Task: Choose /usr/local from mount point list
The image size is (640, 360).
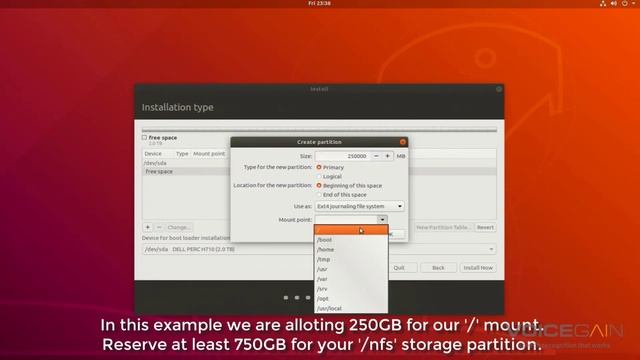Action: 351,309
